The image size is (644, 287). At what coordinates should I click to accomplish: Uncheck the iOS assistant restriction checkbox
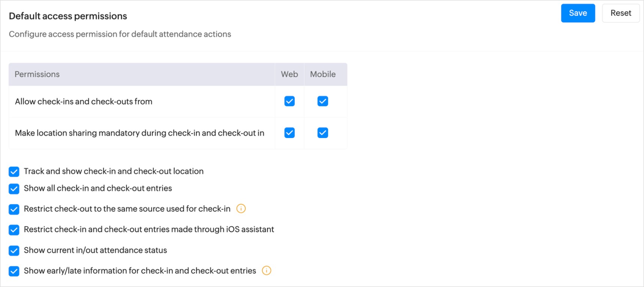pos(14,230)
